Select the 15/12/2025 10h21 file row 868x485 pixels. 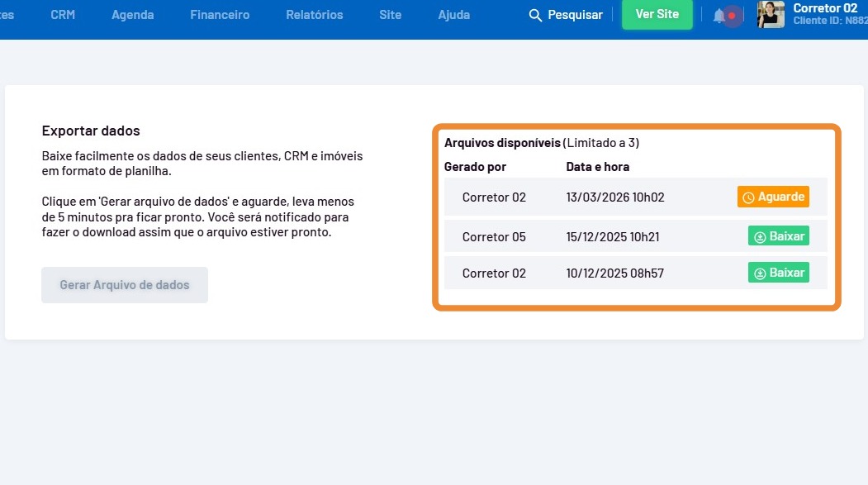click(x=614, y=237)
